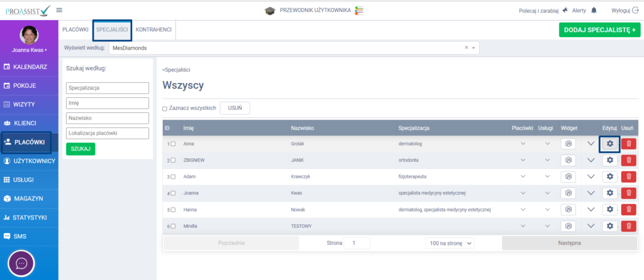This screenshot has width=644, height=280.
Task: Open the Alerty bell notification icon
Action: [x=594, y=11]
